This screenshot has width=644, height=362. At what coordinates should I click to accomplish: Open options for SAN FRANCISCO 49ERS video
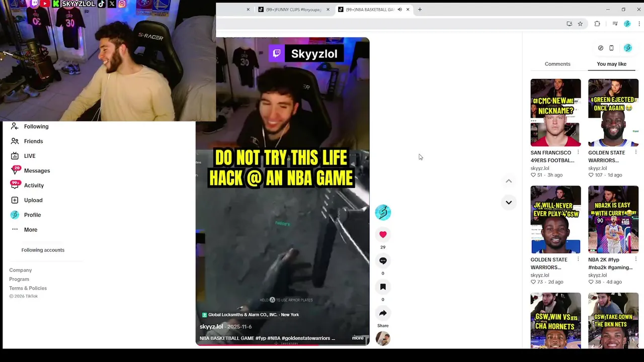578,152
